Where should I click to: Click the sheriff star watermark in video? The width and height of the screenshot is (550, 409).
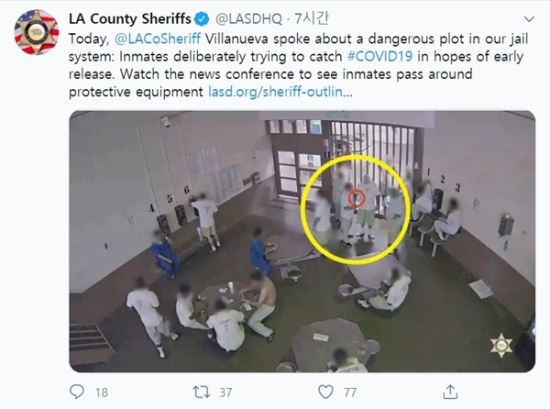[x=501, y=346]
